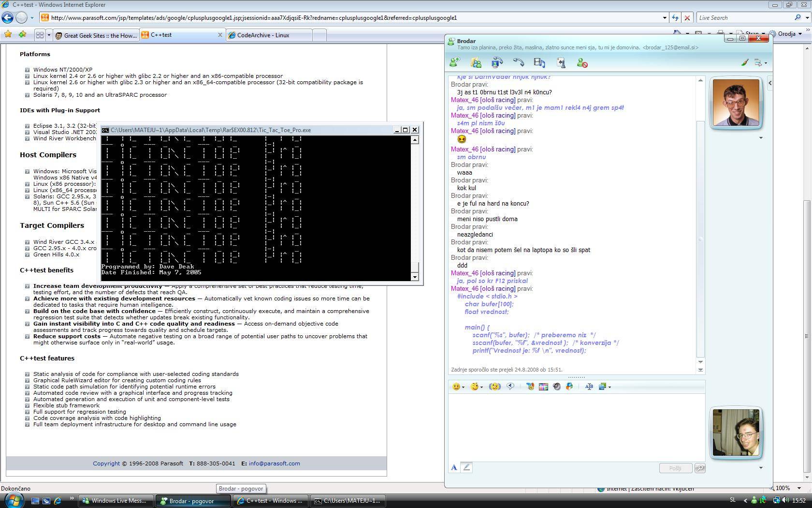Refresh the page in Internet Explorer
Screen dimensions: 812x508
(675, 18)
